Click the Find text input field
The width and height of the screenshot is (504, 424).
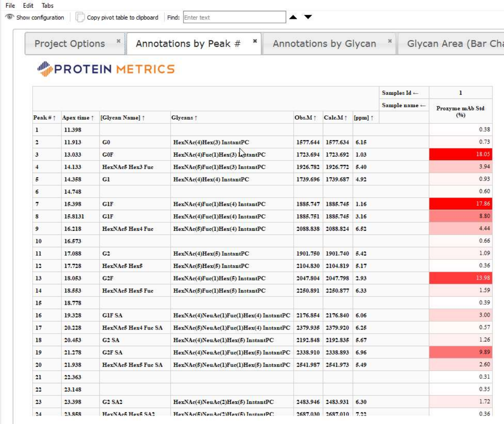pos(234,17)
